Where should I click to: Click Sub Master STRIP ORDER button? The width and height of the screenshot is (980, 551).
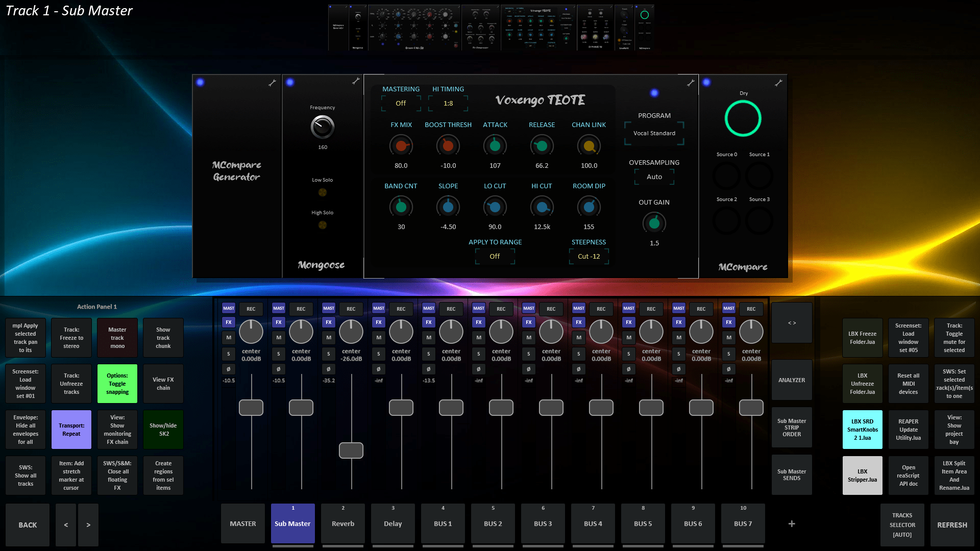coord(792,428)
